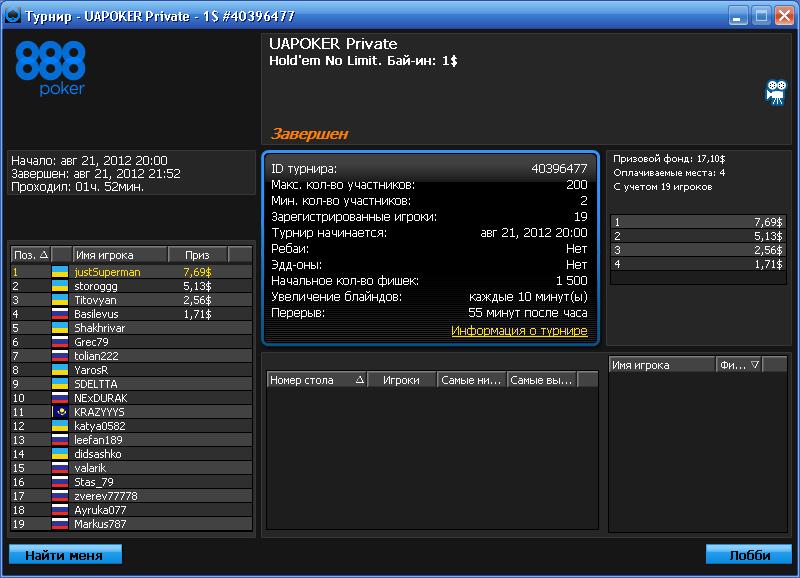Select player valarik row
The width and height of the screenshot is (800, 578).
tap(132, 468)
